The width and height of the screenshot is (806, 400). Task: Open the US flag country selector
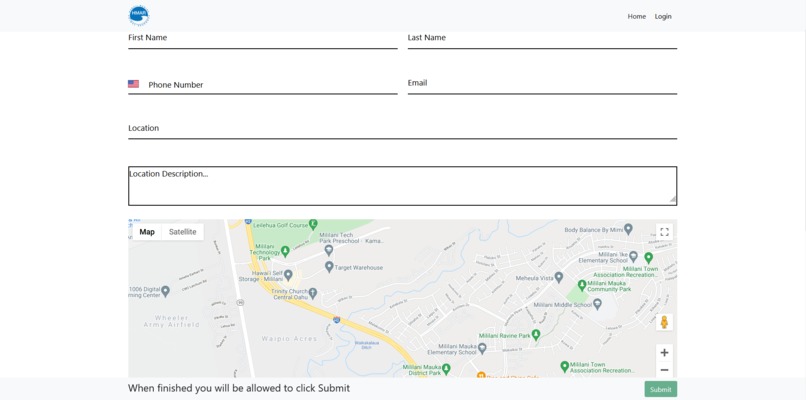click(134, 84)
